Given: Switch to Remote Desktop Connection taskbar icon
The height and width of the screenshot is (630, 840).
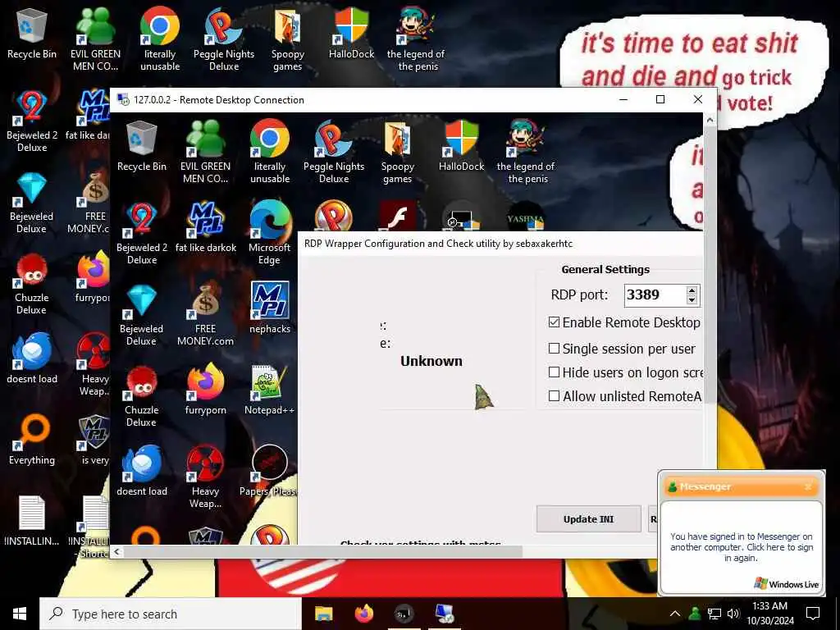Looking at the screenshot, I should pos(445,614).
